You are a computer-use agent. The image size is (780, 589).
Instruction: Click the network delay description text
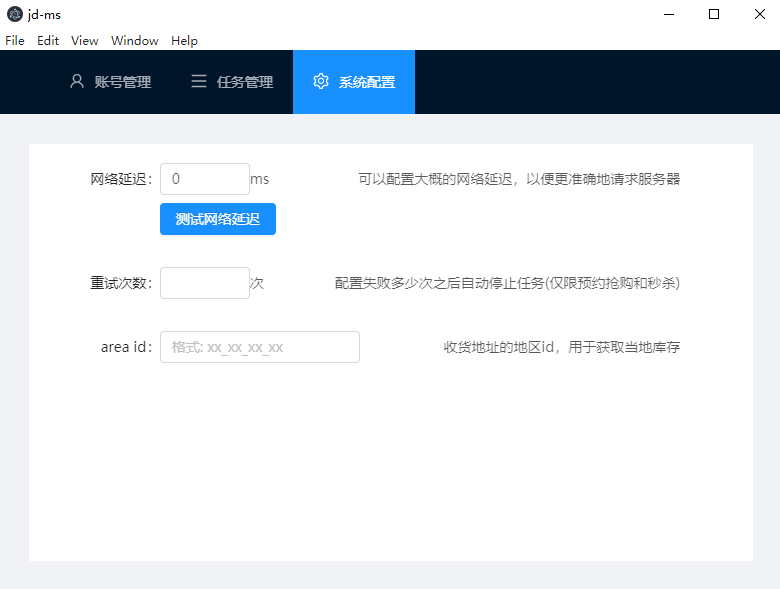(x=519, y=179)
